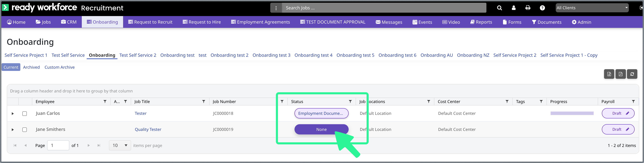Open the Quality Tester job link

(148, 130)
